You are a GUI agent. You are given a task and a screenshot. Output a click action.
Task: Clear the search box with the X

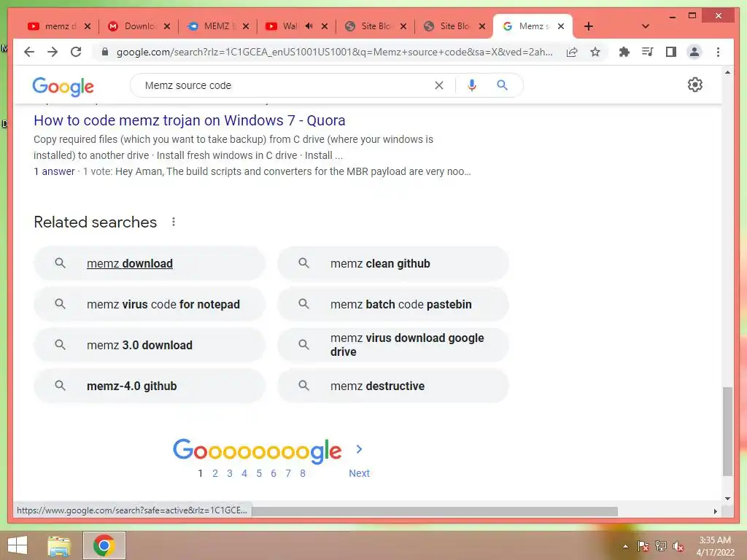[x=438, y=85]
